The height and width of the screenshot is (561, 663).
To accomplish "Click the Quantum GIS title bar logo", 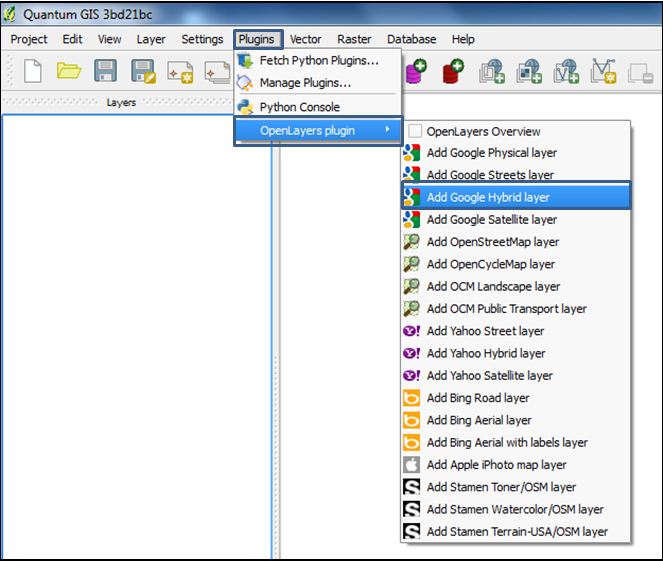I will point(10,14).
